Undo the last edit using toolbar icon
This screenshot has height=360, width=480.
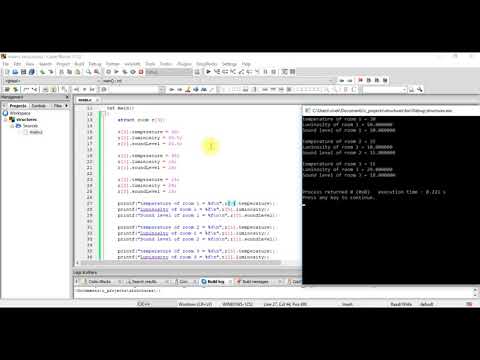(42, 72)
